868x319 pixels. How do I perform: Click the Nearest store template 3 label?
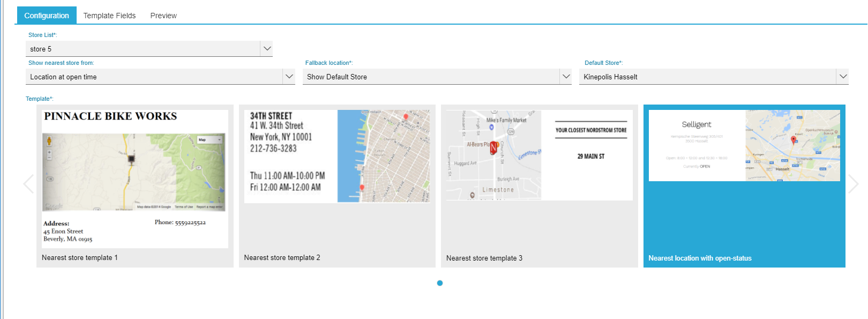pyautogui.click(x=484, y=258)
